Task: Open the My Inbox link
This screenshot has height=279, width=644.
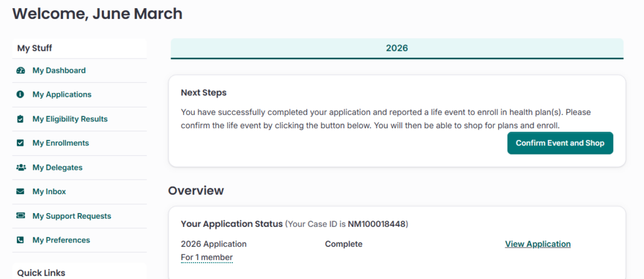Action: tap(49, 192)
